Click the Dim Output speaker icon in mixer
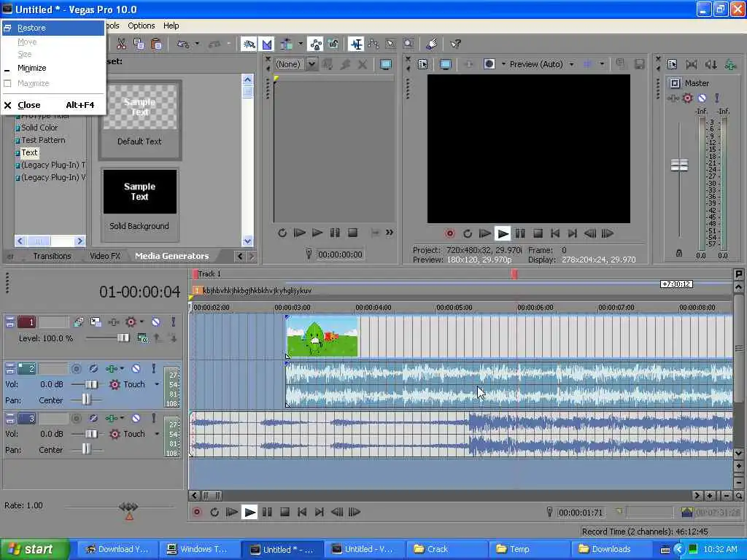747x560 pixels. click(711, 64)
